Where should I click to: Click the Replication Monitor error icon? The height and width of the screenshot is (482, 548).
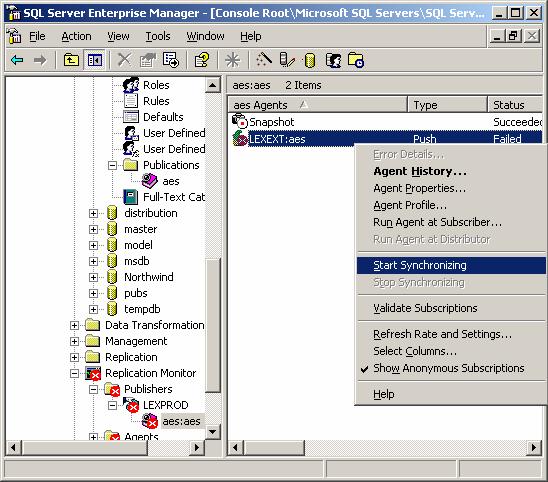point(93,373)
